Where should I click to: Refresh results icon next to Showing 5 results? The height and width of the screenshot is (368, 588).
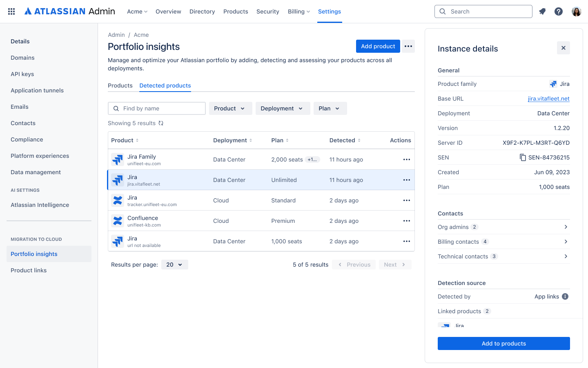pyautogui.click(x=161, y=123)
